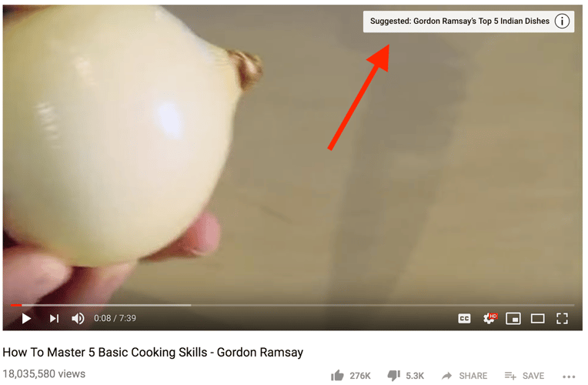Open the HD settings gear
588x385 pixels.
tap(490, 320)
